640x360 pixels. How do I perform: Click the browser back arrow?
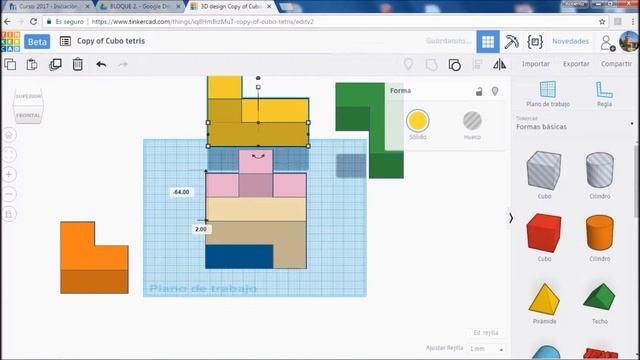7,21
